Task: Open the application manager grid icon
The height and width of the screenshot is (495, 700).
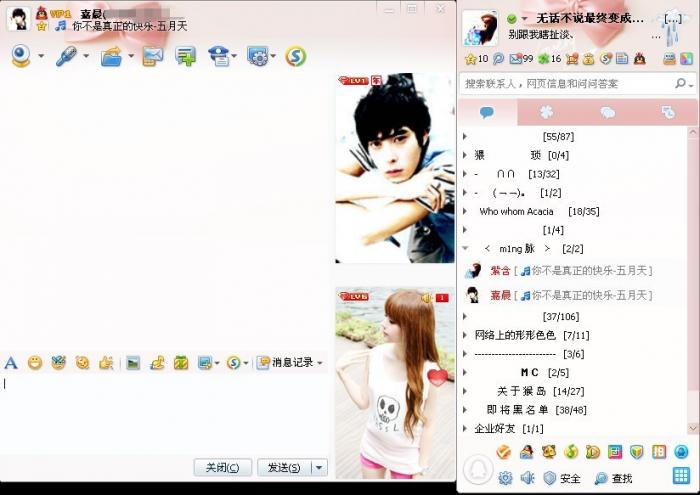Action: pos(681,476)
